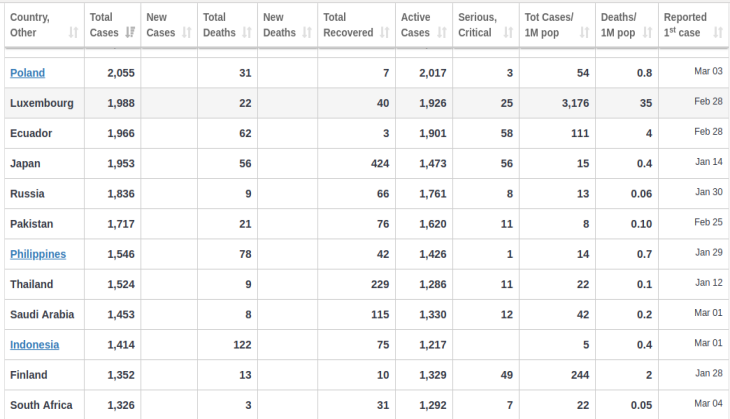This screenshot has width=730, height=419.
Task: Click Japan's total cases value 1,953
Action: pyautogui.click(x=121, y=164)
